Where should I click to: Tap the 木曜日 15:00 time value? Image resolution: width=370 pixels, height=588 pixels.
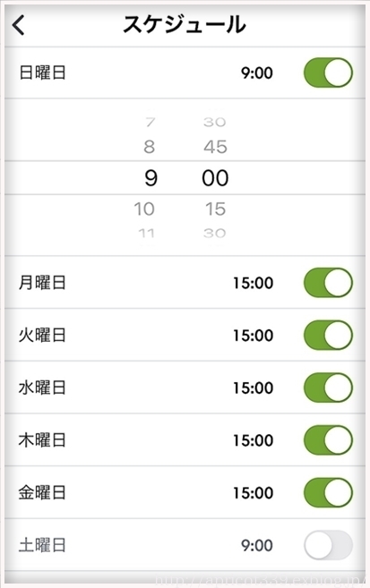click(x=254, y=440)
